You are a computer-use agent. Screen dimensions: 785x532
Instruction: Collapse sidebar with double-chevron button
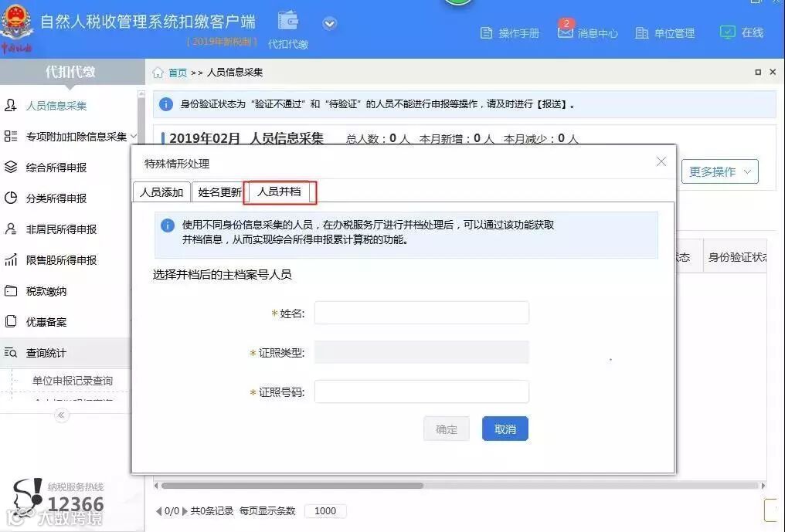(x=61, y=415)
